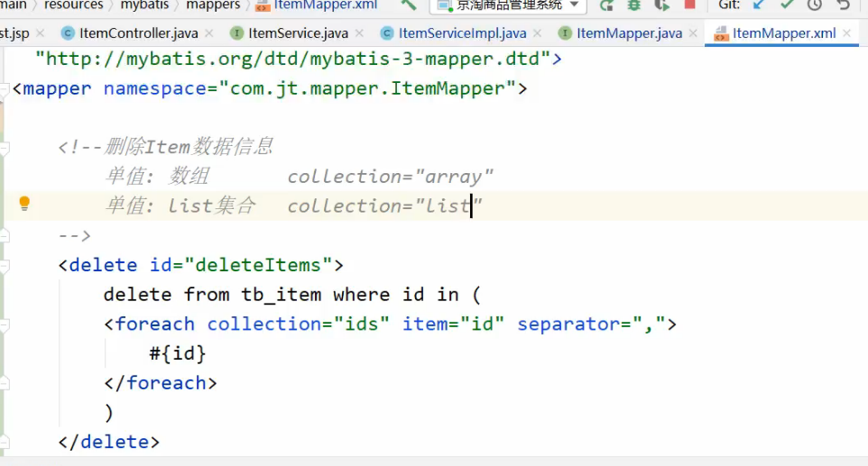Close the ItemService.java tab
This screenshot has width=868, height=466.
[x=359, y=33]
